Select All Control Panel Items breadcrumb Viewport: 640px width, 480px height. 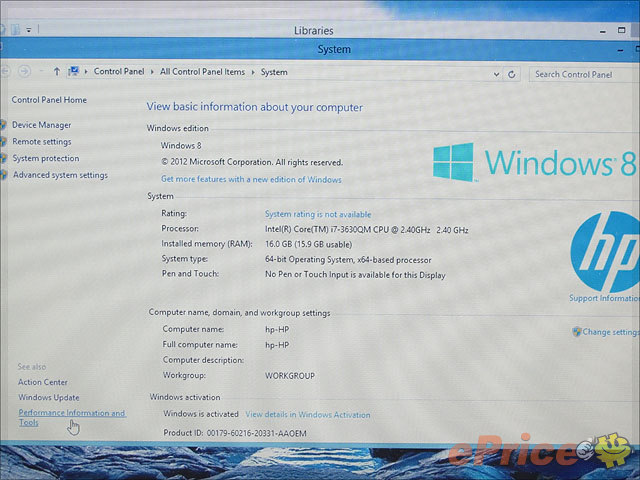(201, 72)
